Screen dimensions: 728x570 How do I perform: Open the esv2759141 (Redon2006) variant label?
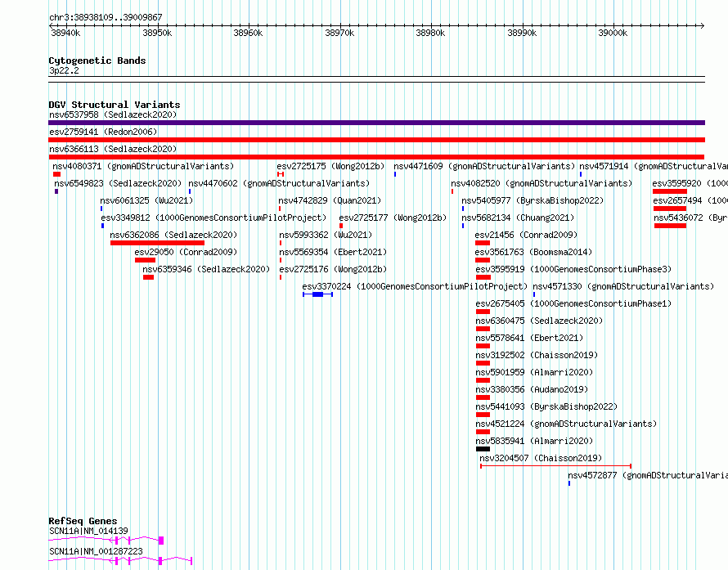[x=103, y=132]
